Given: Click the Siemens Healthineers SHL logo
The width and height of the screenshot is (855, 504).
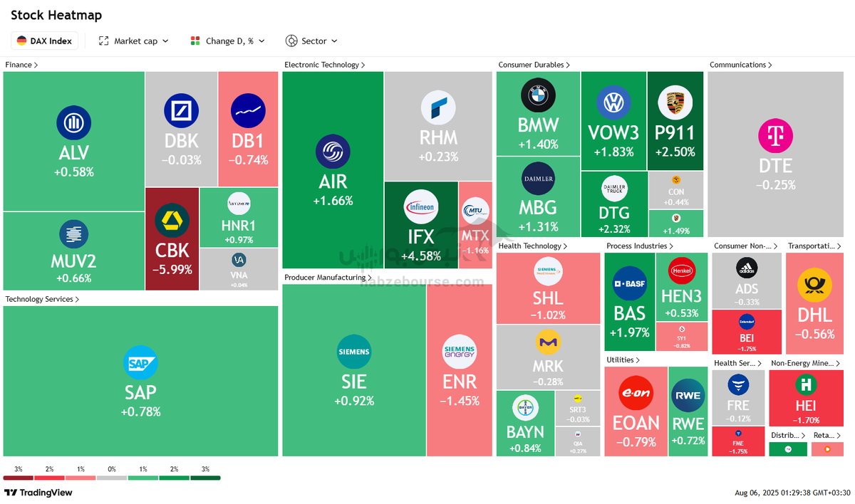Looking at the screenshot, I should coord(548,271).
